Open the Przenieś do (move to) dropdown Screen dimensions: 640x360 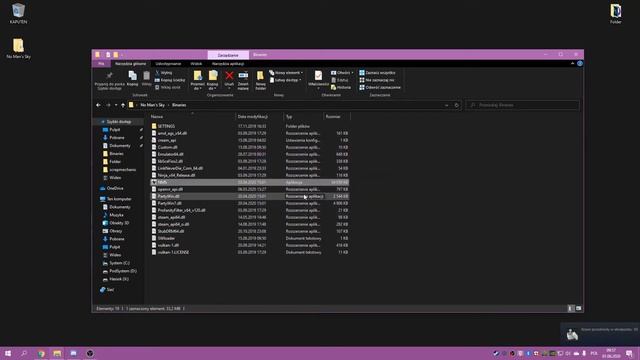tap(198, 80)
